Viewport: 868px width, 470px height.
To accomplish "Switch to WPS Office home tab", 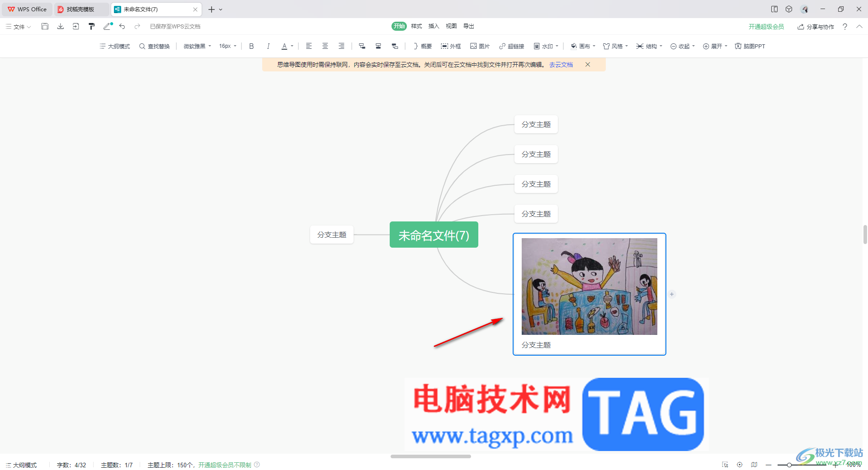I will click(x=27, y=9).
